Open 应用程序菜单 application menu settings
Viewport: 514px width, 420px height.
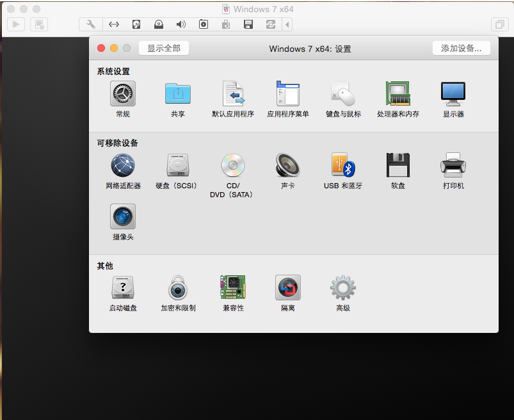[x=288, y=93]
